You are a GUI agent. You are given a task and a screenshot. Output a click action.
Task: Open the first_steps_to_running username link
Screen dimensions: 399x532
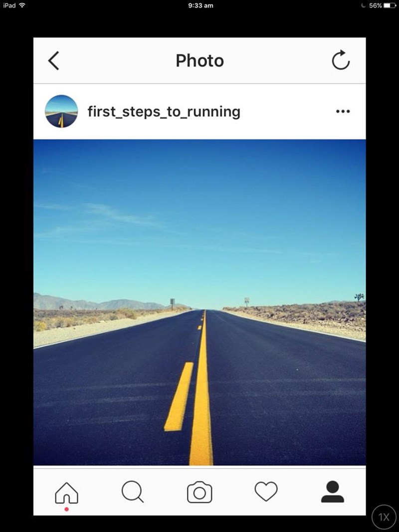164,112
